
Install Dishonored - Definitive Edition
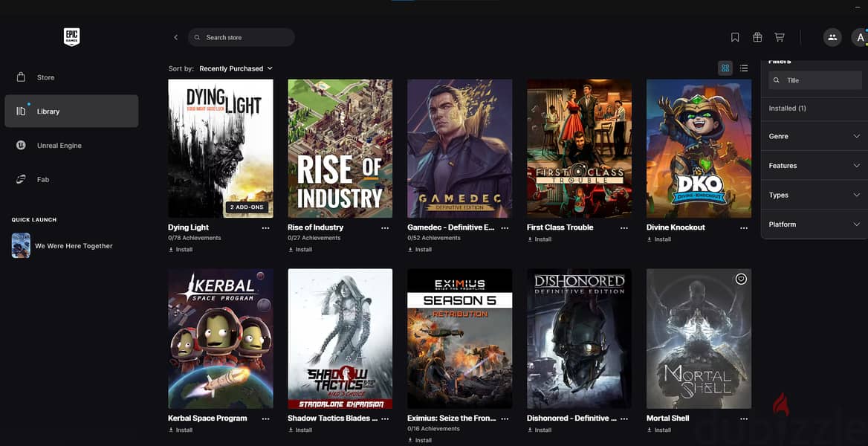point(540,430)
